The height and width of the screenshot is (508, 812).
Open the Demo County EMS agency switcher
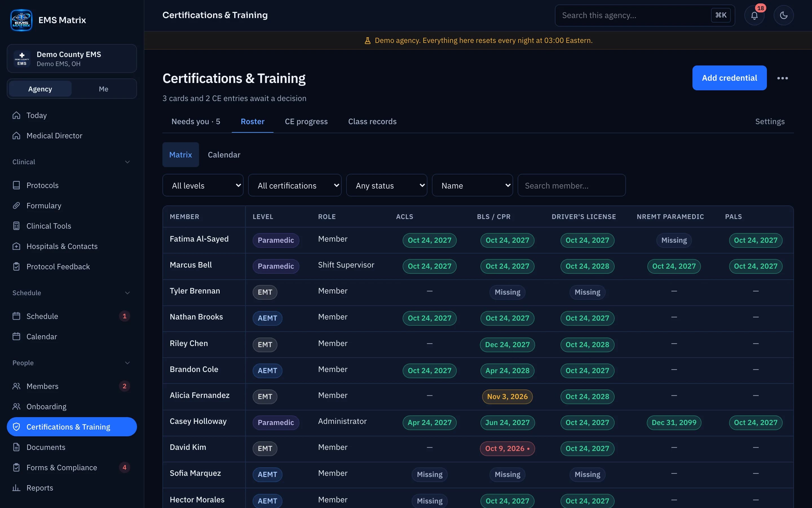pyautogui.click(x=71, y=58)
